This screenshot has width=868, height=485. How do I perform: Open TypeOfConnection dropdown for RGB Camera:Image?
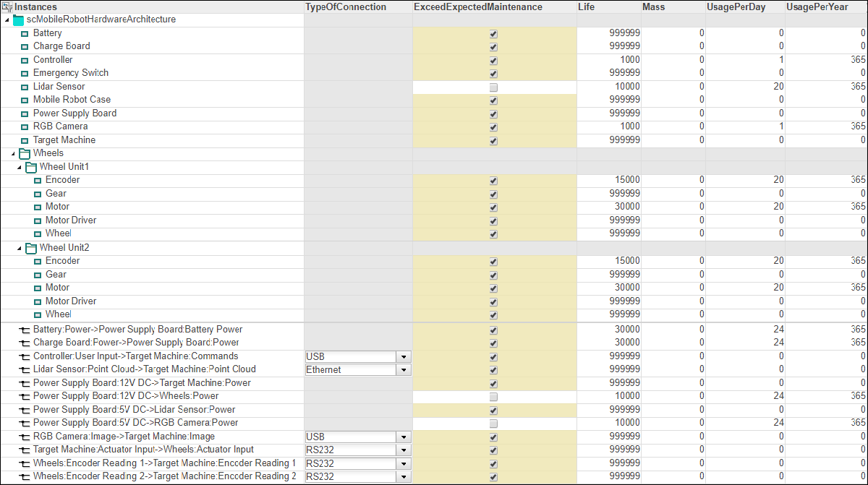(404, 437)
